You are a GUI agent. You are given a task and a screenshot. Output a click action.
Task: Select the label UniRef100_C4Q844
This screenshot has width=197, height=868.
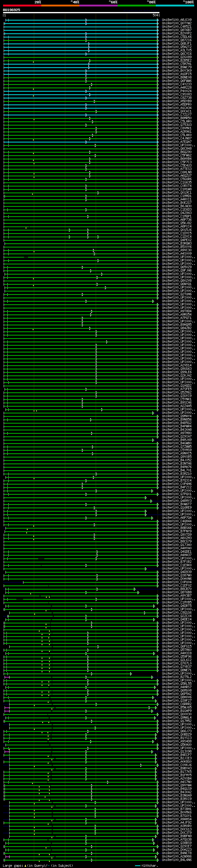point(176,521)
